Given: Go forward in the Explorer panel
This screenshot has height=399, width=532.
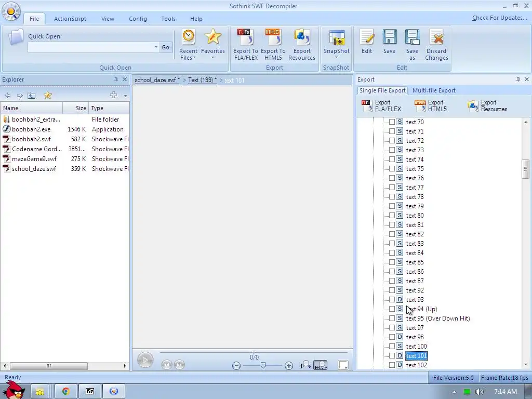Looking at the screenshot, I should [x=20, y=96].
